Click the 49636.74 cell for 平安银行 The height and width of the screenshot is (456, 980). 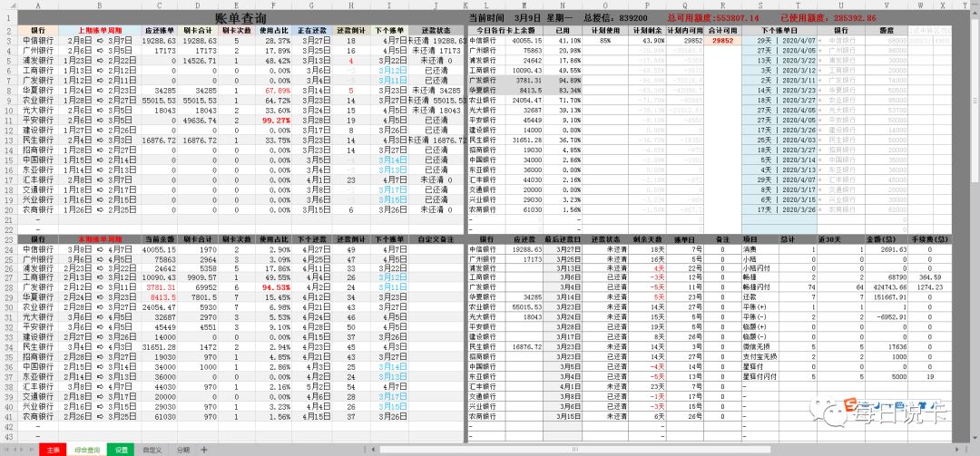200,120
